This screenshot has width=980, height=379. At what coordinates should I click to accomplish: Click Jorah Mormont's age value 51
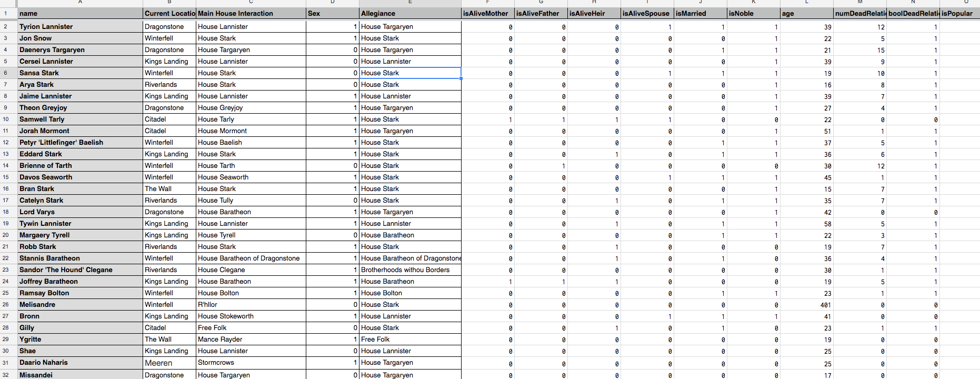(x=807, y=131)
